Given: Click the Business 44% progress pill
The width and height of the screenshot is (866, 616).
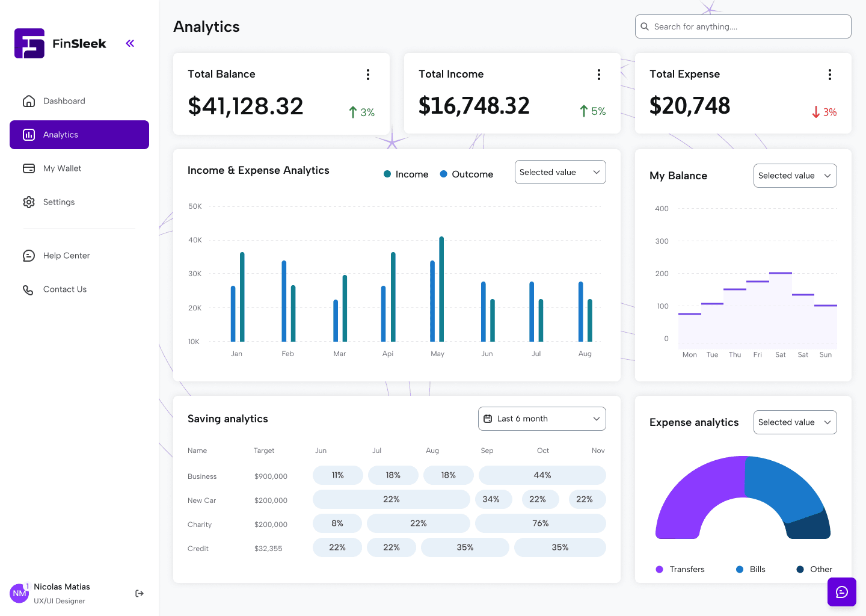Looking at the screenshot, I should 542,475.
